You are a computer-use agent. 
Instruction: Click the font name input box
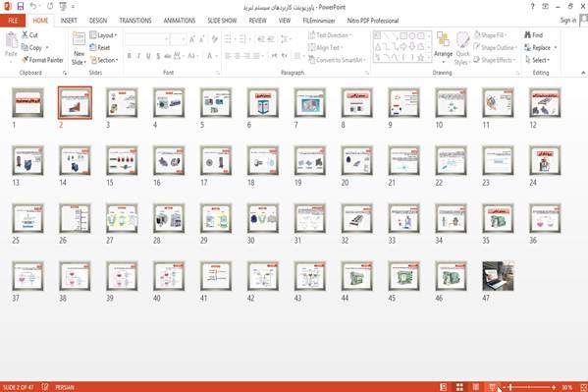pos(145,39)
